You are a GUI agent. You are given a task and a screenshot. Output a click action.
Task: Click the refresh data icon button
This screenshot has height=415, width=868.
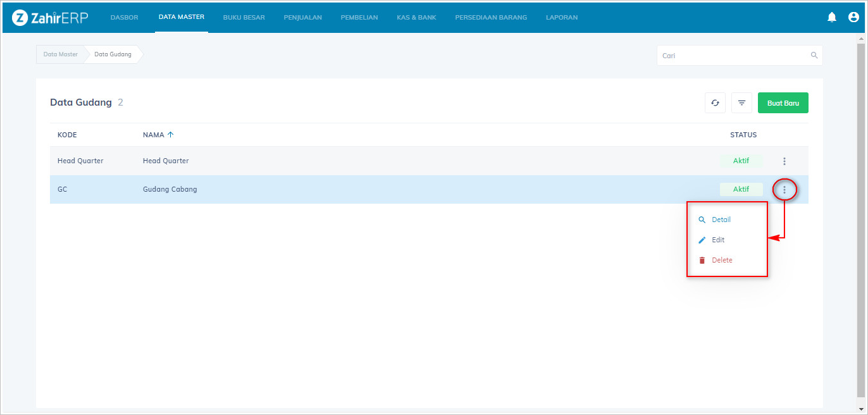715,103
